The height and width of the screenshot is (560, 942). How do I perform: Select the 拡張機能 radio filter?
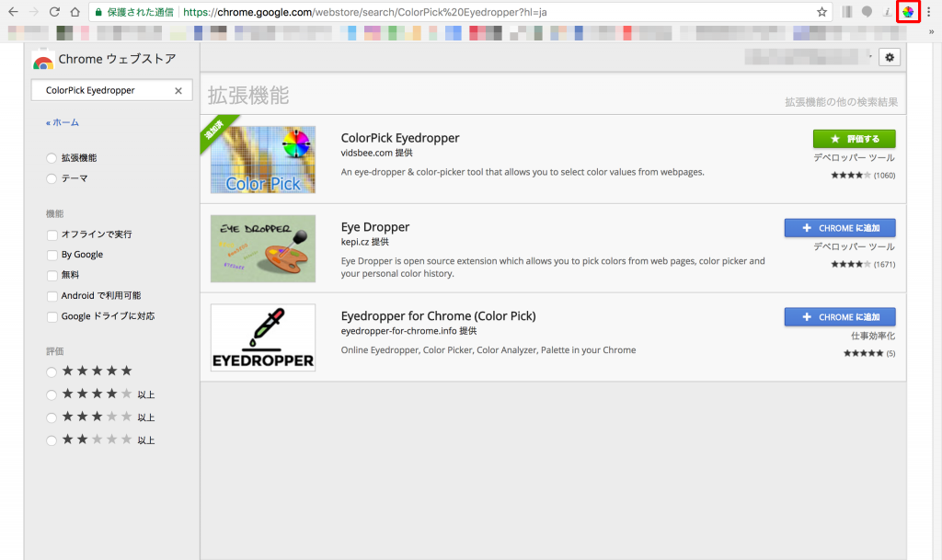[x=52, y=158]
